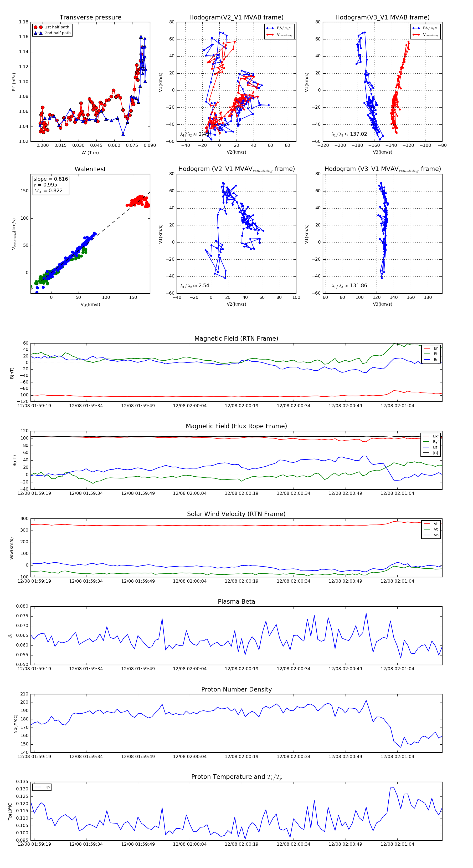Click the MVAV remaining V3_V1 hodogram title
473x868 pixels.
382,169
